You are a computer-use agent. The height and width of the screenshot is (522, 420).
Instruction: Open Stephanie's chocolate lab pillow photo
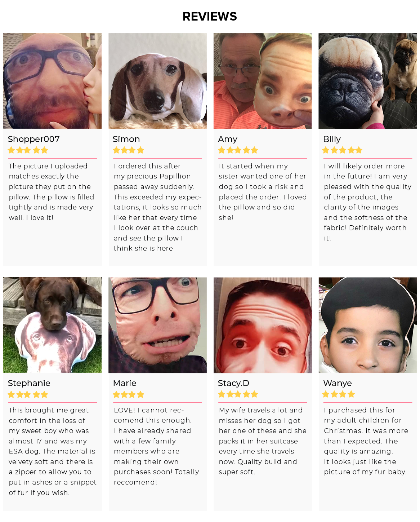[53, 325]
